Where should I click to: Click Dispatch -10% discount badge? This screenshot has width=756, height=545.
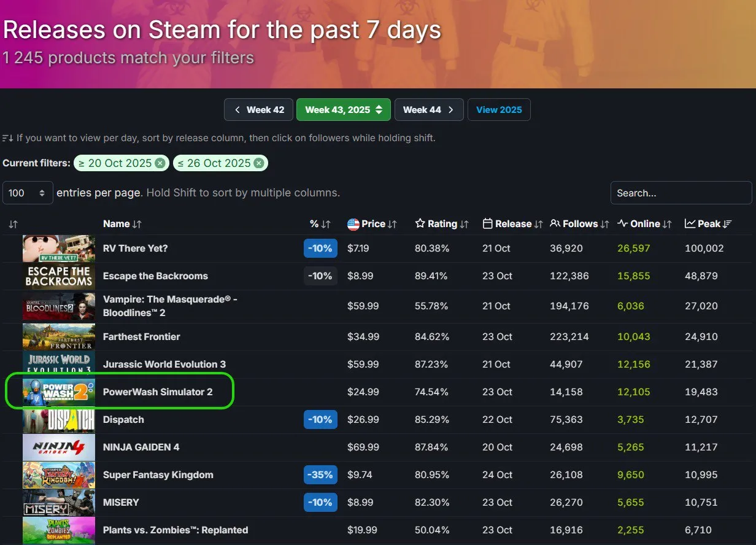(320, 420)
